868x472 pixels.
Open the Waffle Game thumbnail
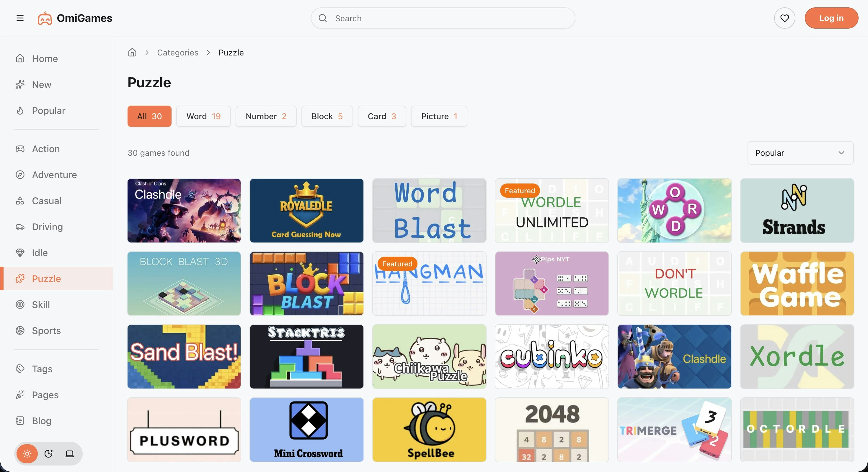[797, 283]
